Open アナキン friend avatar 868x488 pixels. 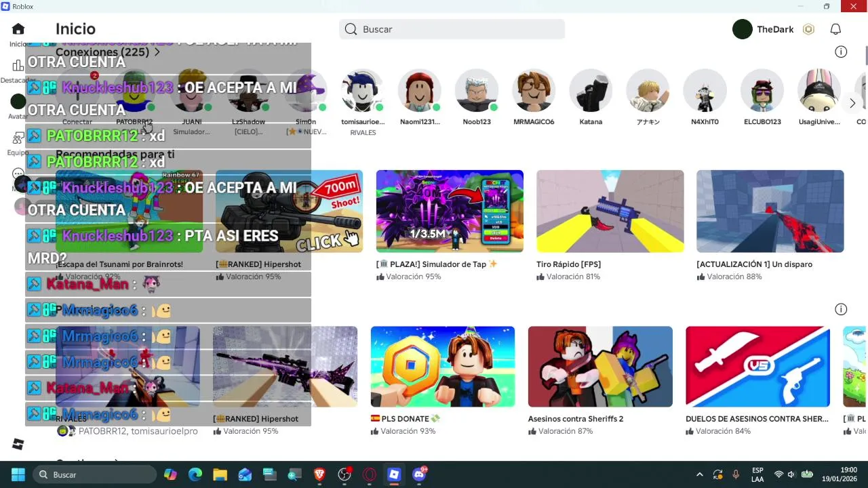coord(648,90)
